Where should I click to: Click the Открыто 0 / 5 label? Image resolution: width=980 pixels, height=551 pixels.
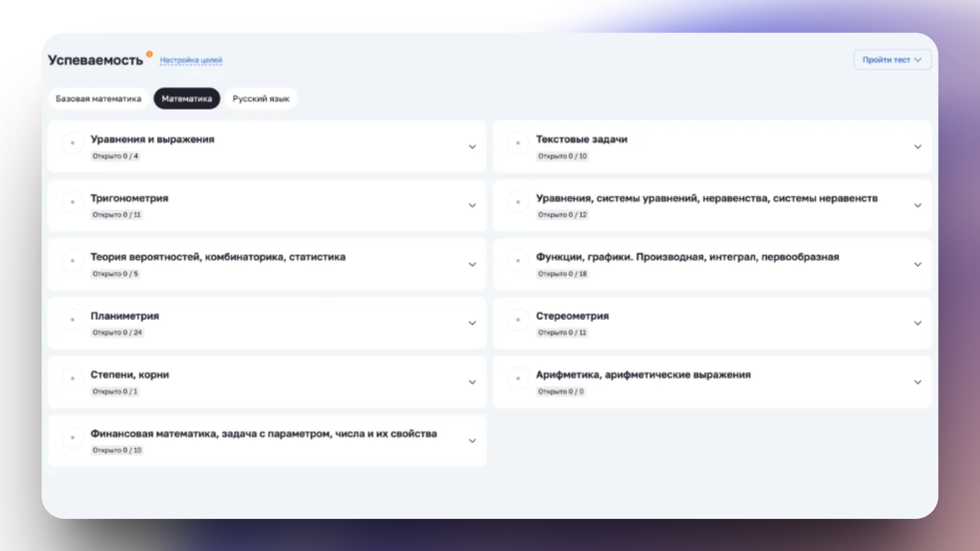coord(115,274)
